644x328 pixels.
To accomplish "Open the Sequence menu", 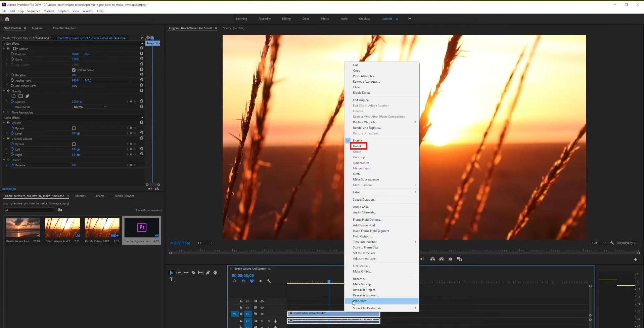I will (34, 11).
